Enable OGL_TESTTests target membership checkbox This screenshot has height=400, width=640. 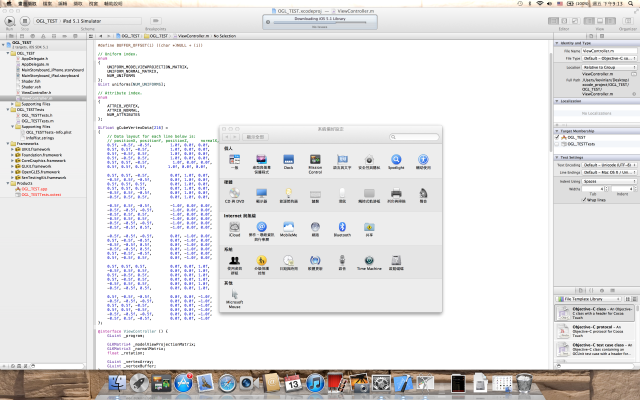[557, 144]
